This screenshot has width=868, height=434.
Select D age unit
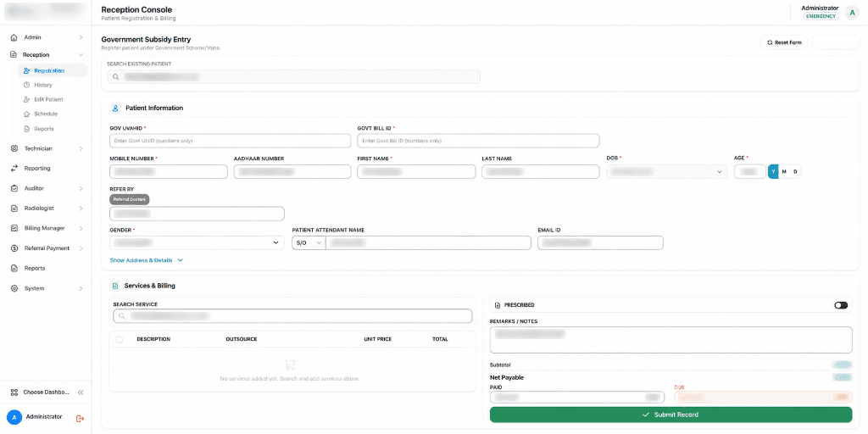pos(795,171)
